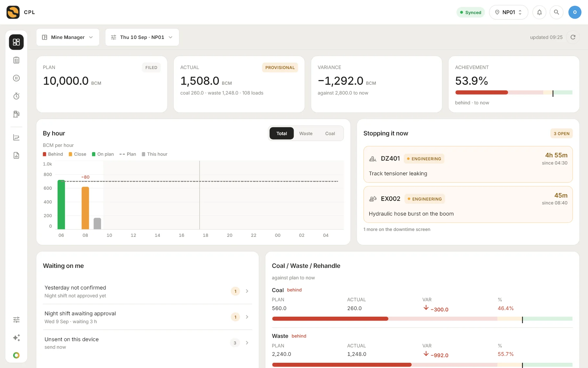Open the dashboard icon in sidebar

tap(16, 42)
